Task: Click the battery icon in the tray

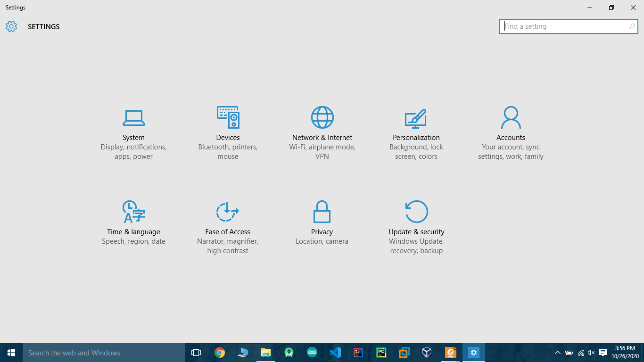Action: click(x=569, y=353)
